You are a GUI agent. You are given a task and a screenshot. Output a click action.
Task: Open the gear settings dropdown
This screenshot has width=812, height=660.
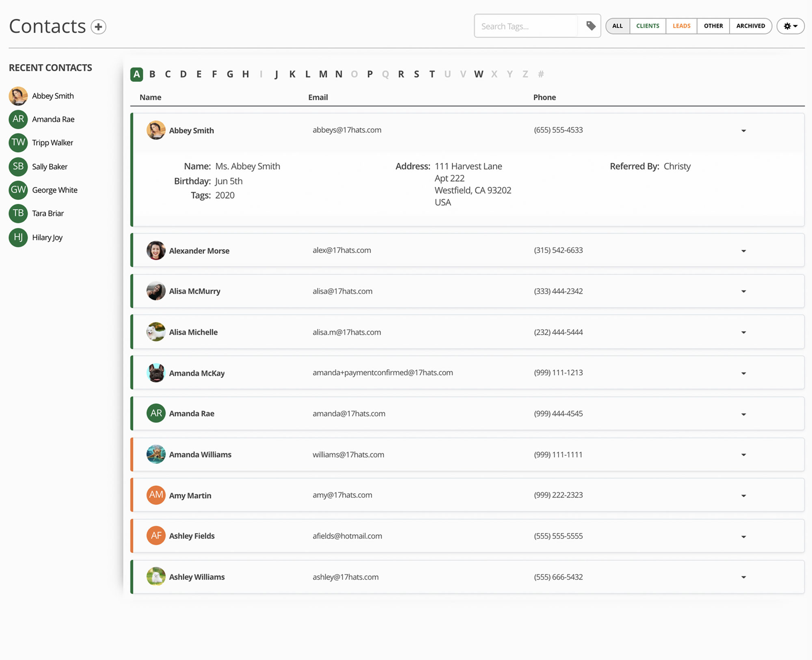[790, 26]
